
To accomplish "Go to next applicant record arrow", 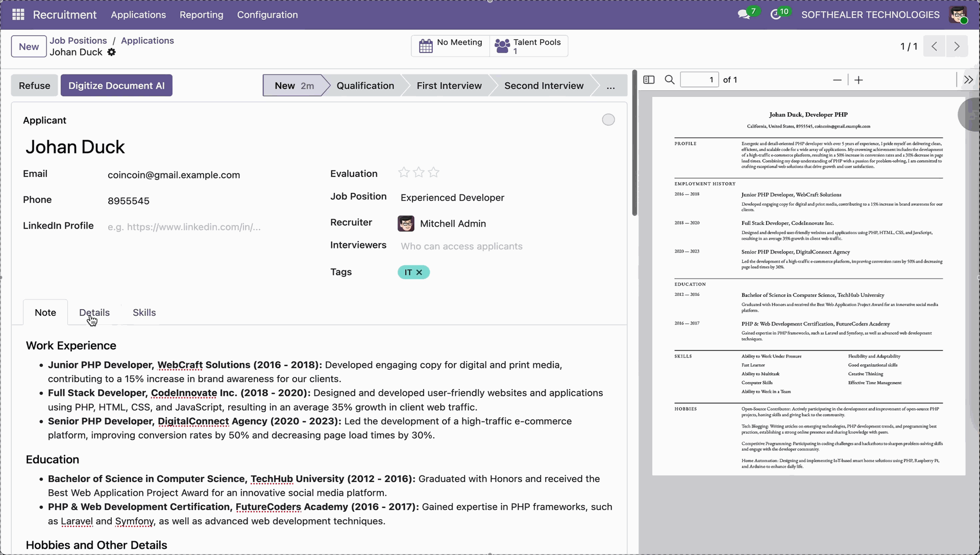I will pos(957,46).
